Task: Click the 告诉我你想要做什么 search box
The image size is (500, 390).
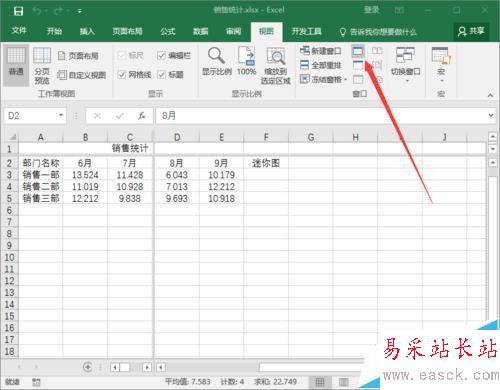Action: tap(379, 32)
